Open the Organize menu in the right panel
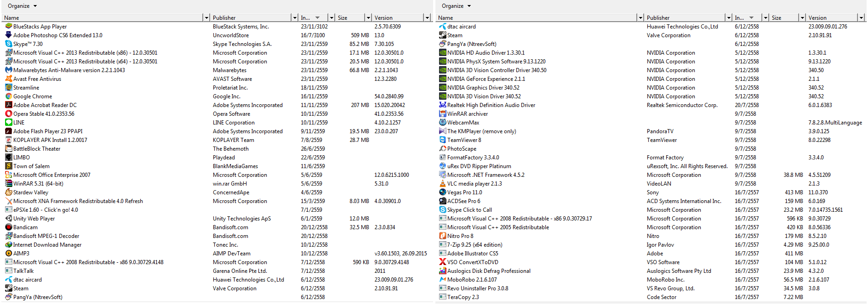The width and height of the screenshot is (868, 305). point(456,6)
